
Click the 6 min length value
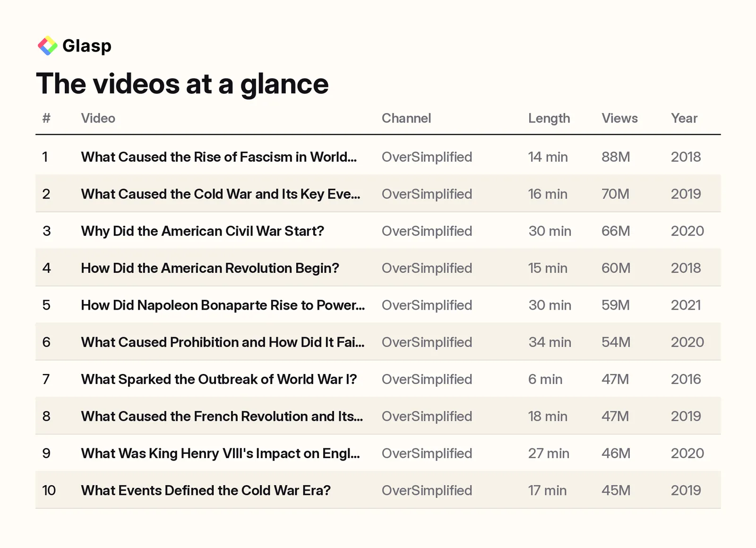click(545, 379)
